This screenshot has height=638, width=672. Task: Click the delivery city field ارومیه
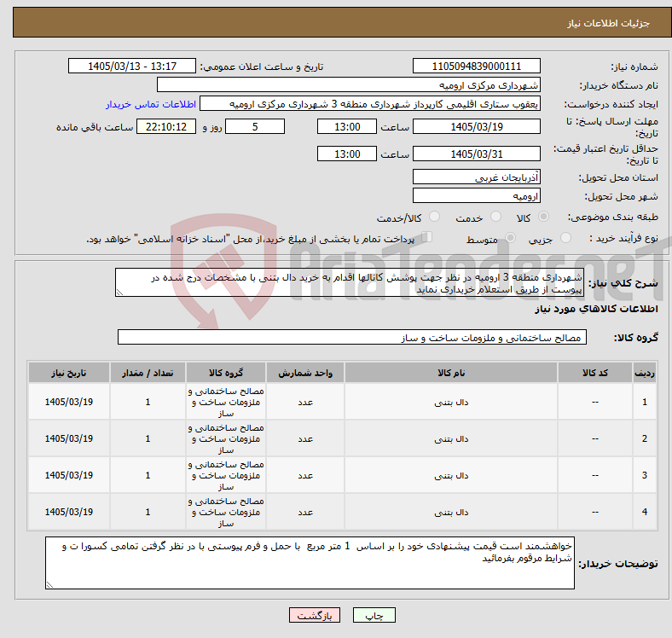point(476,195)
